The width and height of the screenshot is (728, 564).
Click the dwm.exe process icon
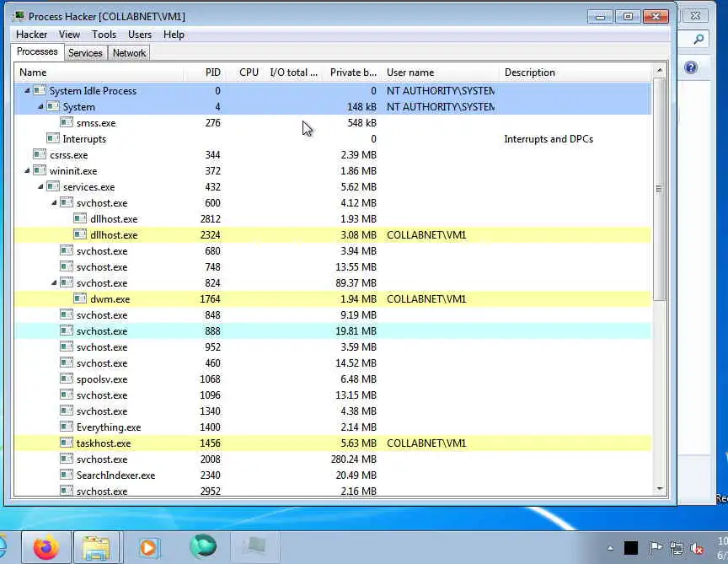[80, 298]
